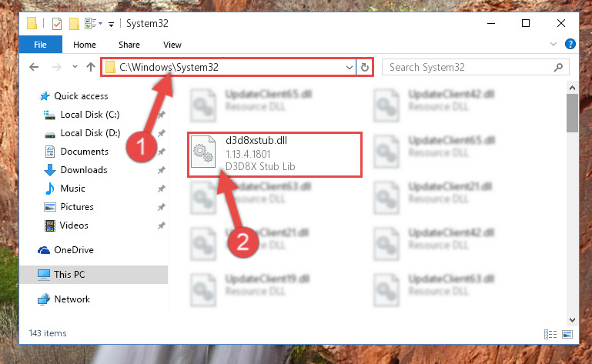Click the Properties quick access toolbar icon
Viewport: 592px width, 364px height.
pyautogui.click(x=57, y=24)
